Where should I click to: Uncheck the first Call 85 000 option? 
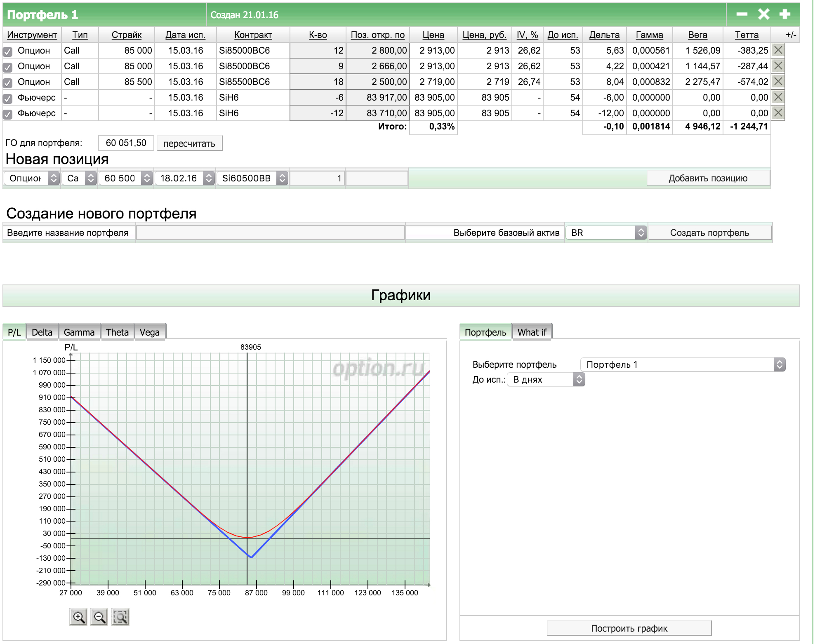click(x=8, y=52)
